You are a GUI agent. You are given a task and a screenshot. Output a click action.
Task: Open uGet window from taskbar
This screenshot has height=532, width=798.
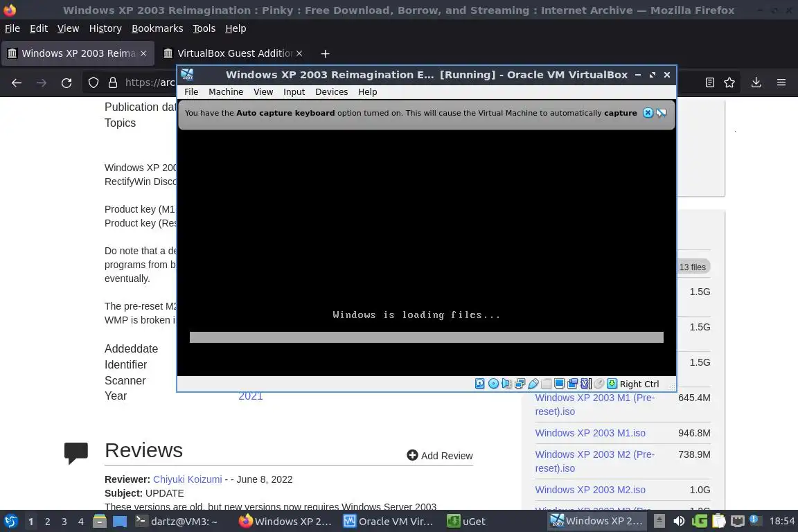click(x=466, y=522)
